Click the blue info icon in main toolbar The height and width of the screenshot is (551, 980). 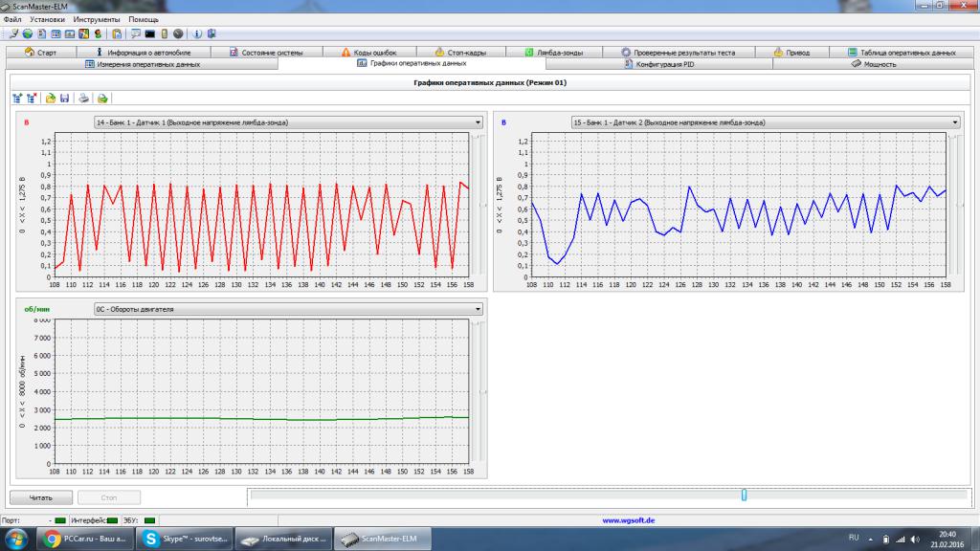tap(197, 33)
